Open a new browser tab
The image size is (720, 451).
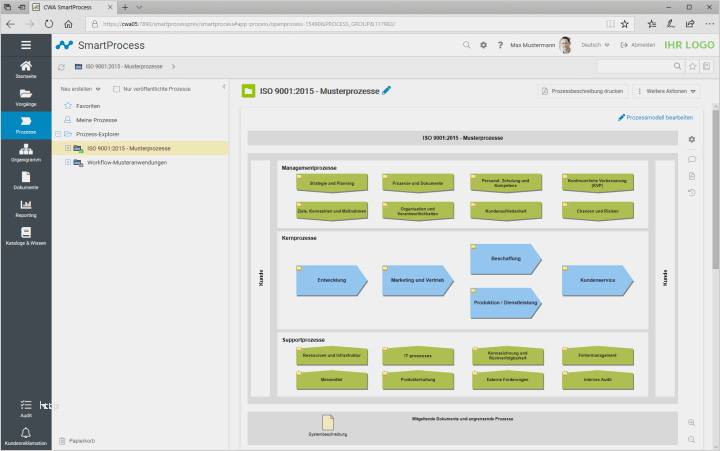coord(125,7)
